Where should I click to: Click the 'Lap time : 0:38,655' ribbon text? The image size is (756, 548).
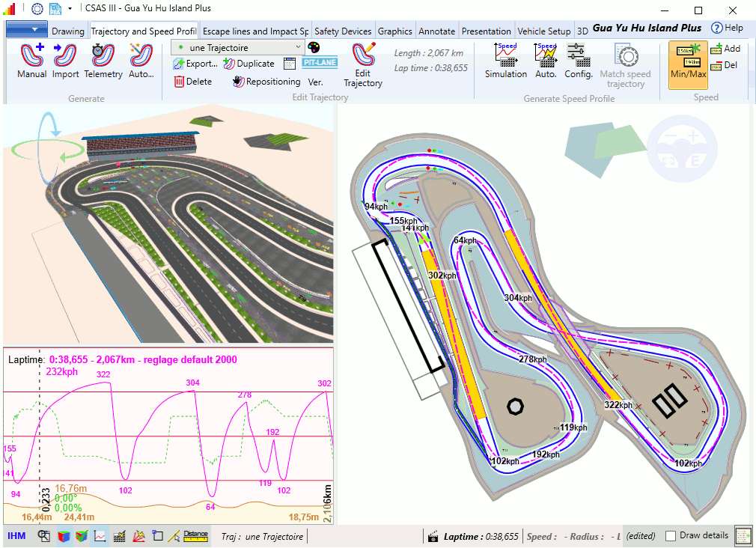(x=430, y=68)
